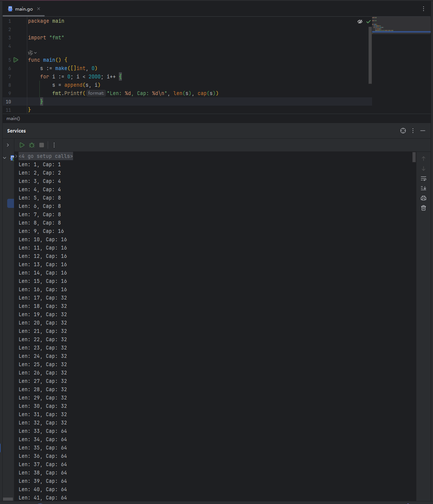Start debugging with the bug icon

click(32, 145)
